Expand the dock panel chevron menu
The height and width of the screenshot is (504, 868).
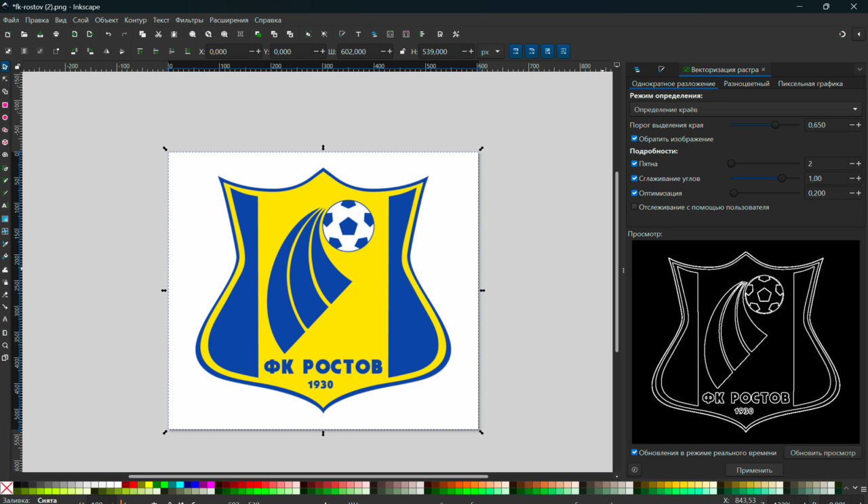tap(859, 69)
